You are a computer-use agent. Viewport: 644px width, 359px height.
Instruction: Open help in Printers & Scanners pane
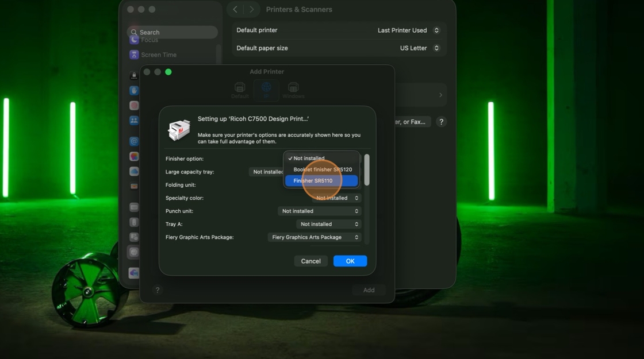(x=441, y=122)
